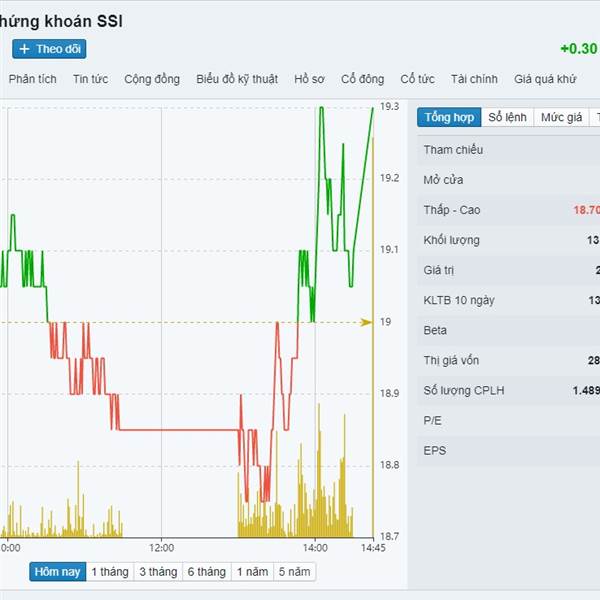This screenshot has width=600, height=600.
Task: Select the Hồ sơ tab
Action: point(309,79)
